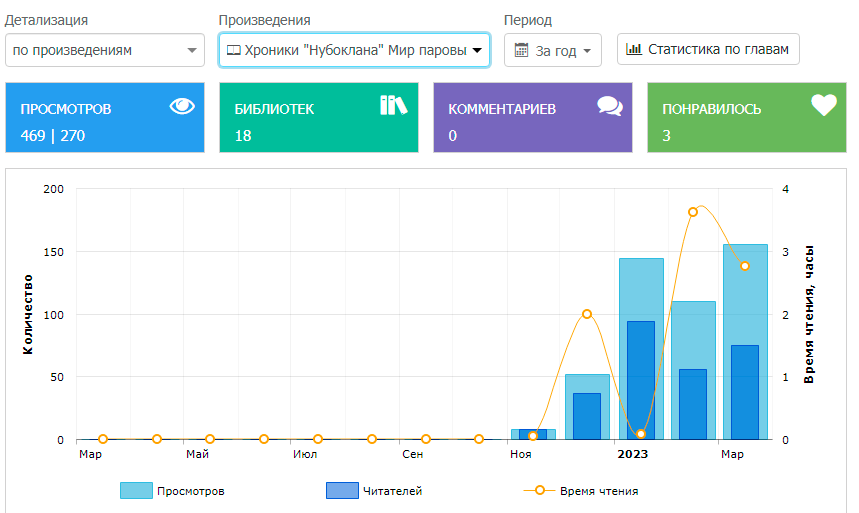Click the eye icon on Просмотров card
The height and width of the screenshot is (513, 859).
182,106
